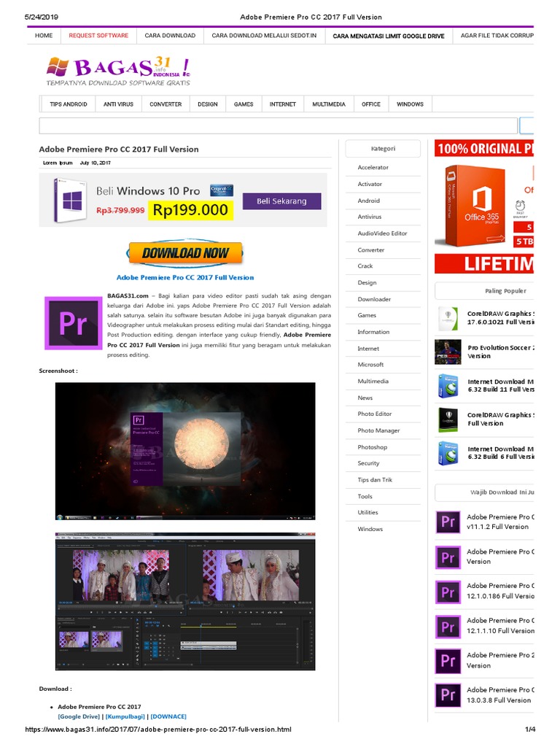
Task: Open the Google Drive download link
Action: [x=79, y=716]
